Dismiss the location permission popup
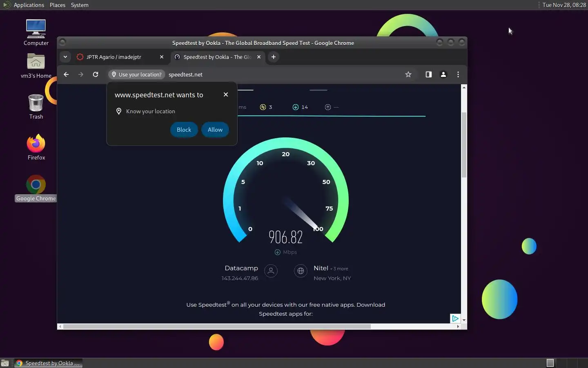The image size is (588, 368). [226, 94]
